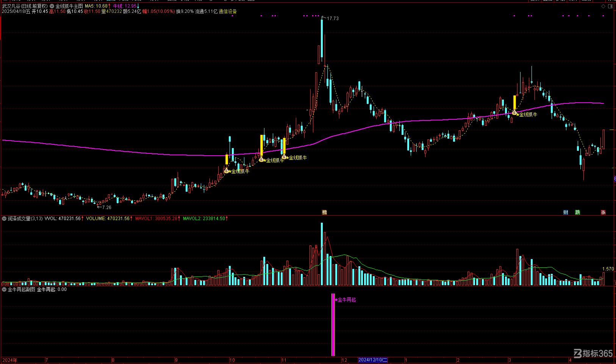Viewport: 616px width, 364px height.
Task: Click the 2024年 label on time axis
Action: (x=9, y=360)
